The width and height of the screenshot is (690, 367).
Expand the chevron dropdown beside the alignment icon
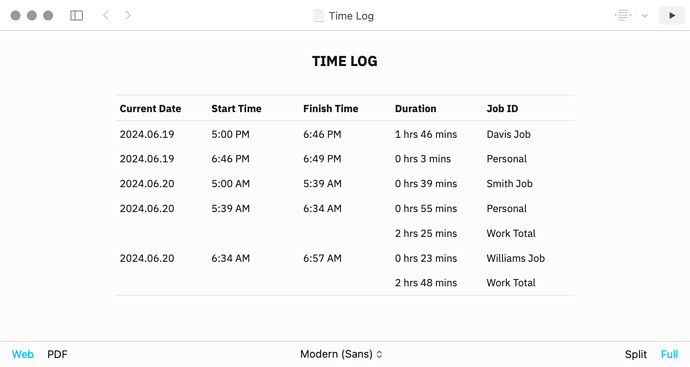645,16
